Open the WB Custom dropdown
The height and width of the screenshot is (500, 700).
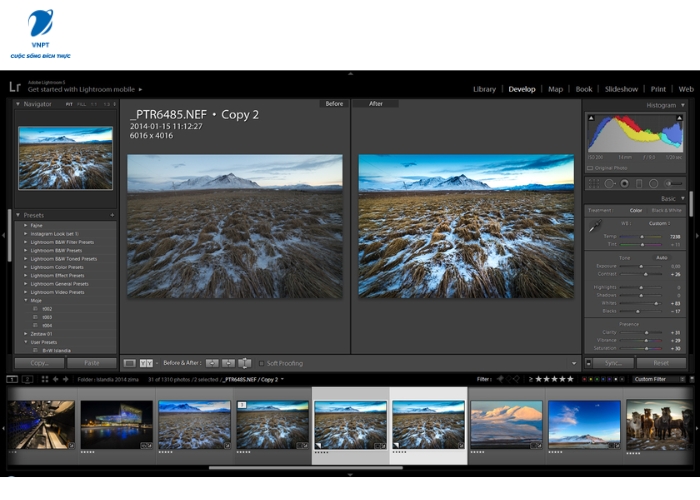[659, 223]
